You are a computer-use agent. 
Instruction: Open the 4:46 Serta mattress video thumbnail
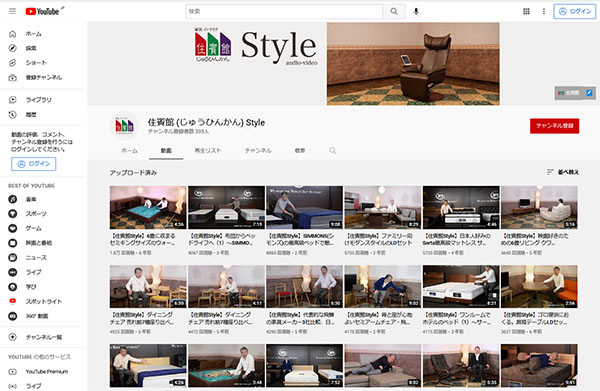[x=461, y=207]
